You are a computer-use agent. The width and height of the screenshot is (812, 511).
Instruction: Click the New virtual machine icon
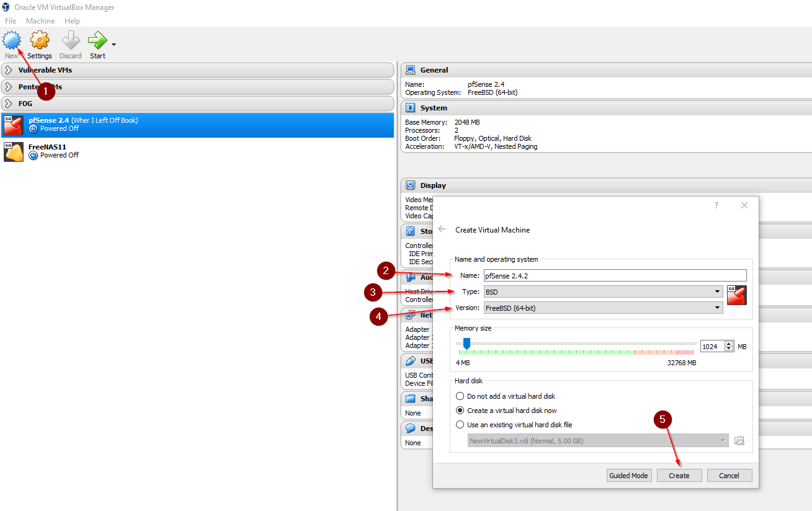pyautogui.click(x=12, y=41)
